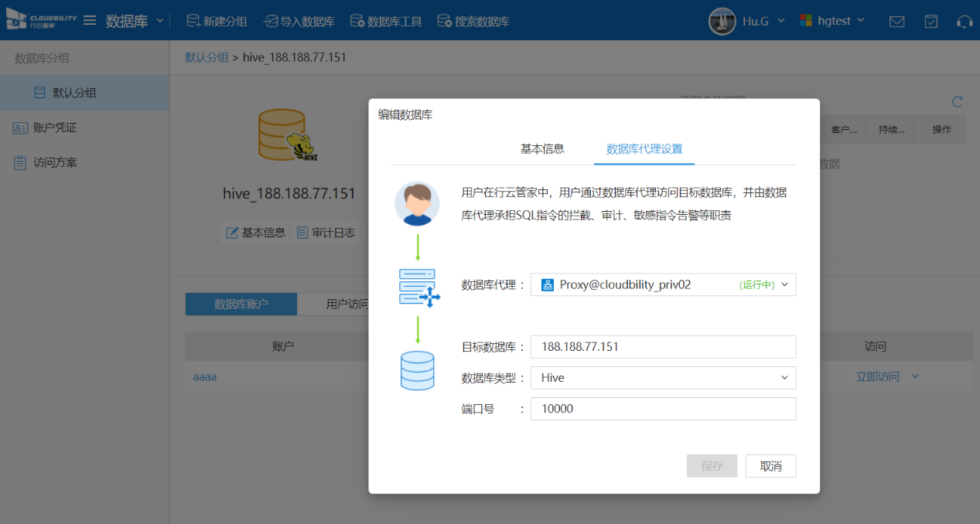
Task: Select the 数据库账户 tab
Action: click(x=241, y=304)
